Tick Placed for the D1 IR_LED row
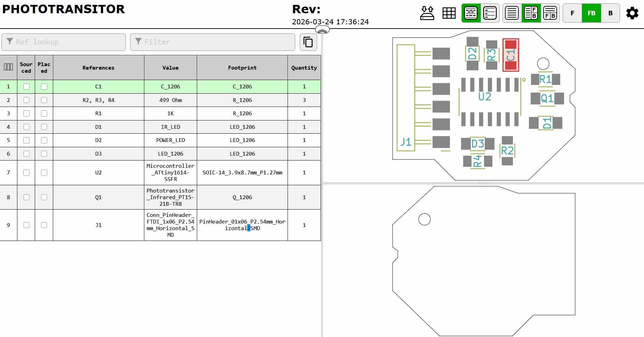 click(x=44, y=127)
